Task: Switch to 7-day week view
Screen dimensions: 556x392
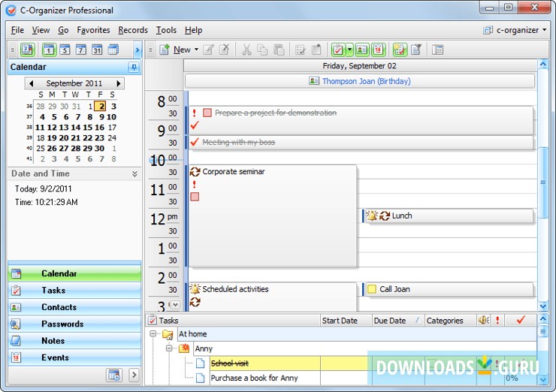Action: [x=81, y=50]
